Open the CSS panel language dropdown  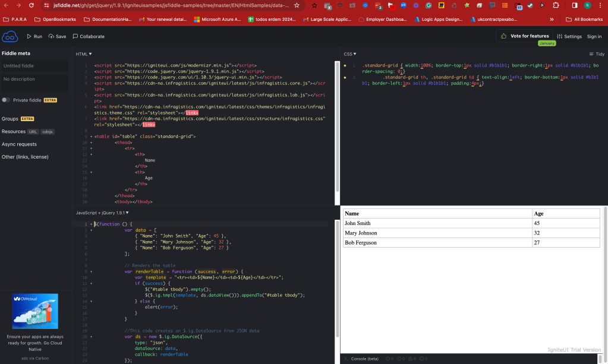(349, 54)
